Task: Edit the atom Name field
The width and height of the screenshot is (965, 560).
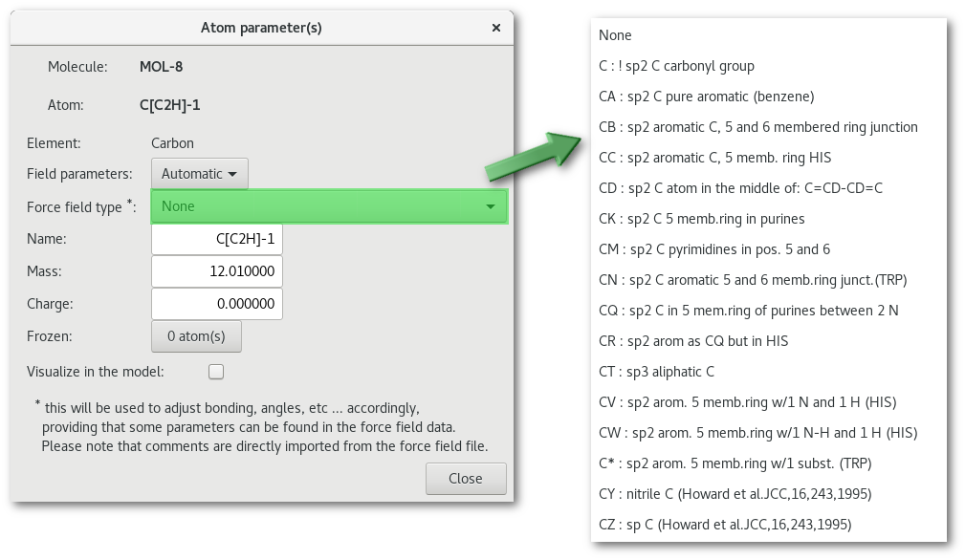Action: pos(217,239)
